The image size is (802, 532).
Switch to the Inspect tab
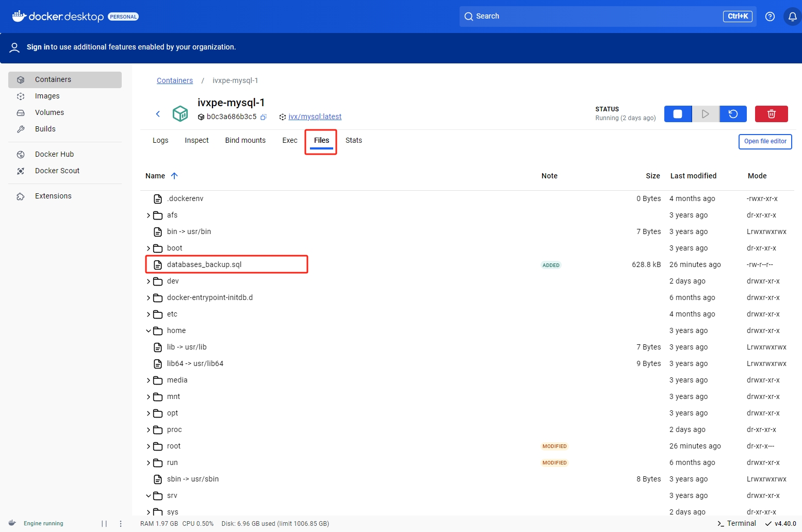[197, 140]
